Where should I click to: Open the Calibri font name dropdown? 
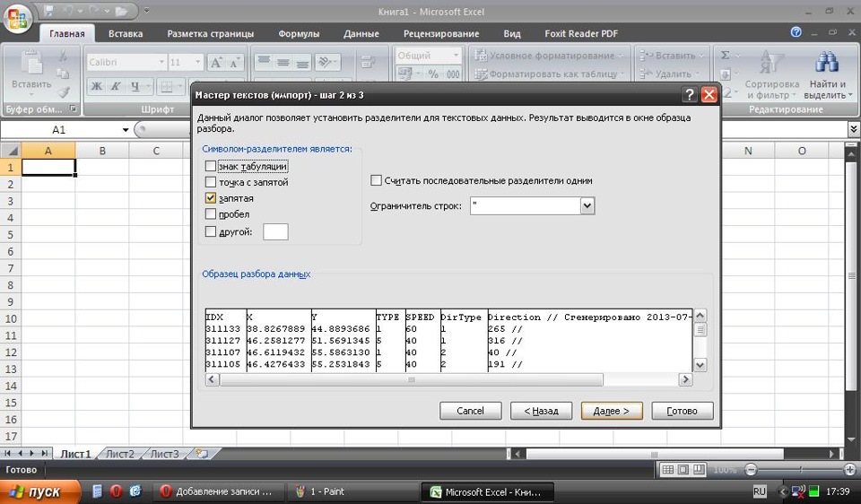[161, 62]
